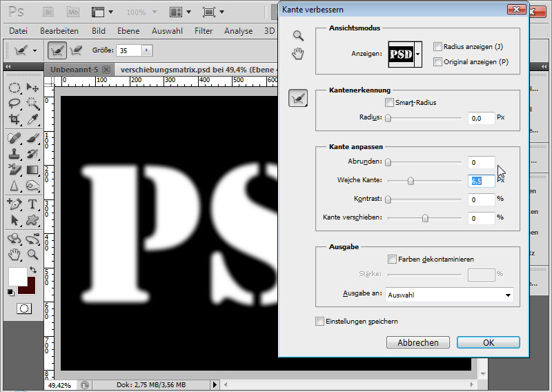Click the Refine Radius brush tool in dialog
This screenshot has height=392, width=552.
[298, 99]
